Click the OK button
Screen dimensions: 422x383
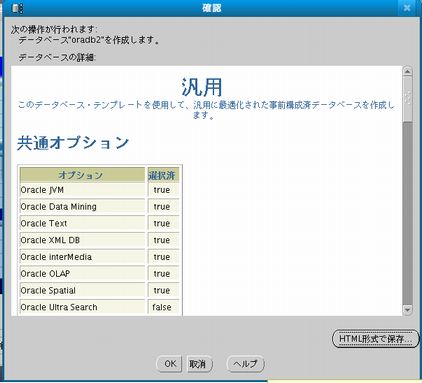coord(169,364)
